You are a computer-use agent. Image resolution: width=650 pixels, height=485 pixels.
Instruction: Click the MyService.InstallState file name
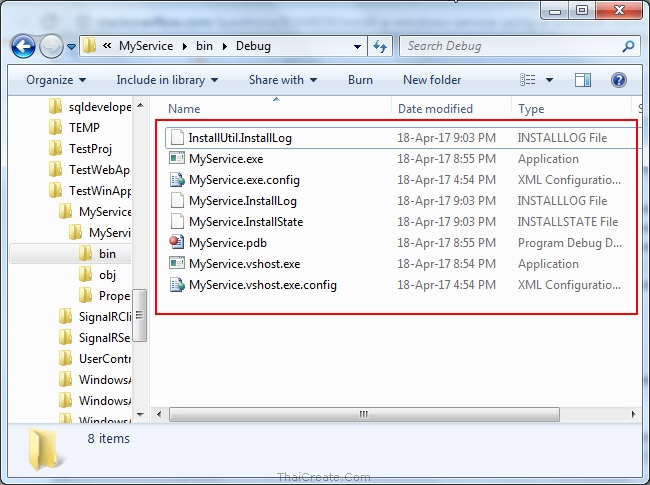click(246, 222)
